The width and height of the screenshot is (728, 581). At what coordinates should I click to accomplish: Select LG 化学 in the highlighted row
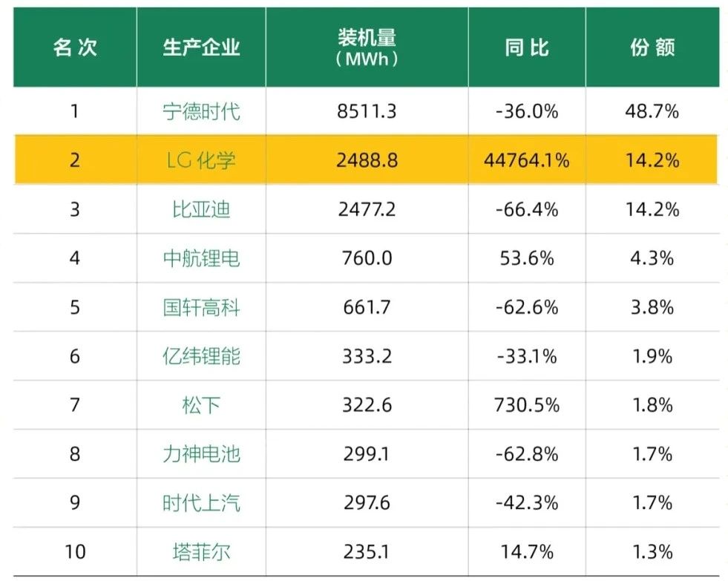[x=201, y=160]
